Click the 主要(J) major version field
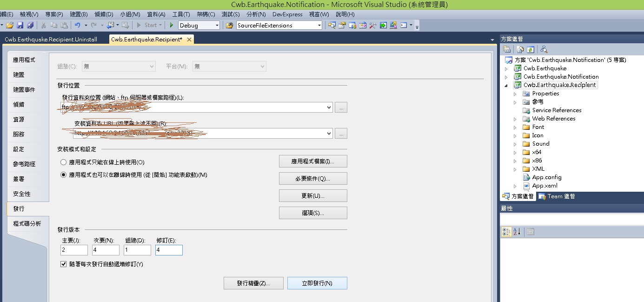Screen dimensions: 644x302 [74, 250]
